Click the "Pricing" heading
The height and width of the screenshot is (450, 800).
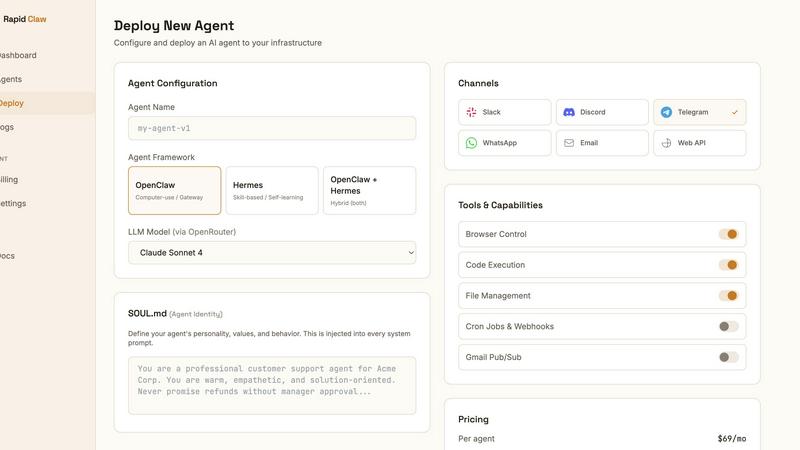click(473, 419)
